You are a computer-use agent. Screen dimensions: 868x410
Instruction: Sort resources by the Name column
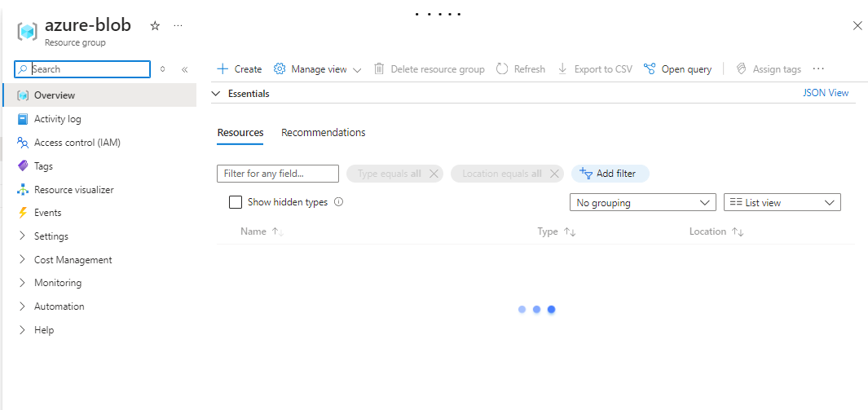coord(262,231)
